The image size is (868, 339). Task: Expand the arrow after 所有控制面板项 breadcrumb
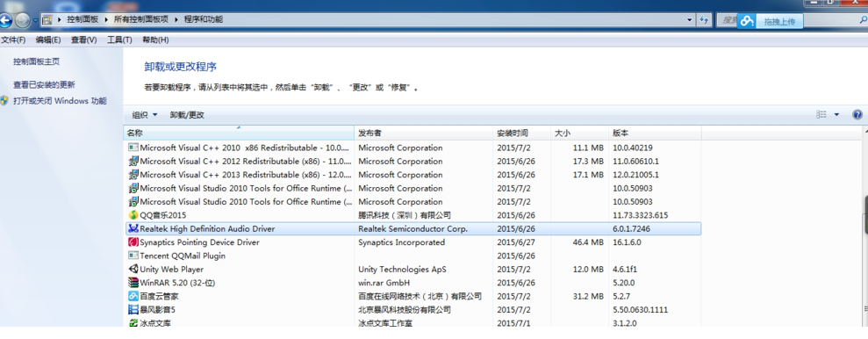[176, 19]
